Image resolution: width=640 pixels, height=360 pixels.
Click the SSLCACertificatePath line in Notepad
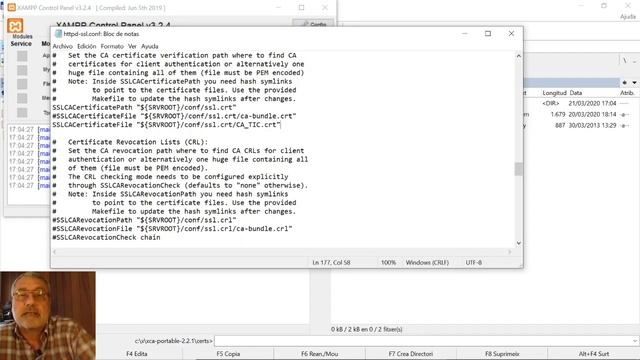pos(144,107)
